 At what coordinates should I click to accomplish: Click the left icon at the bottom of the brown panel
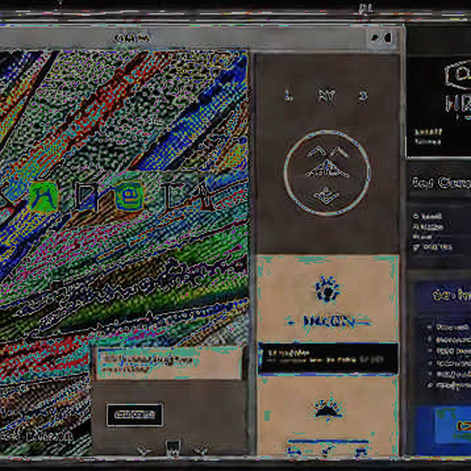click(x=144, y=450)
